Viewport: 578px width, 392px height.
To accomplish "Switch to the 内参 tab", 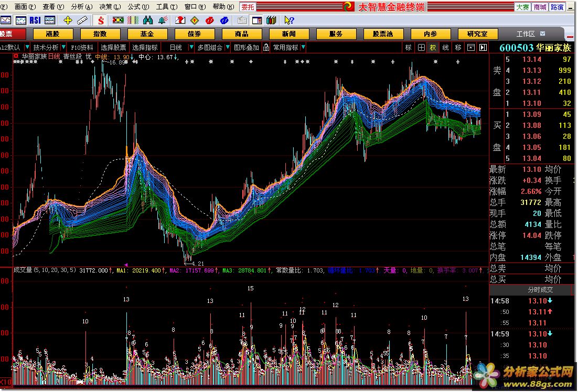I will click(430, 34).
